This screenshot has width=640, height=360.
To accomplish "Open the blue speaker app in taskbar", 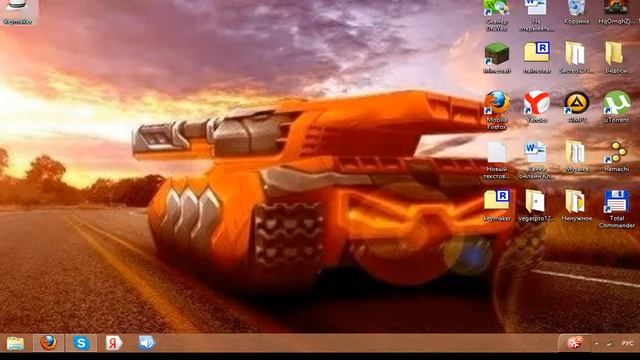I will tap(146, 343).
